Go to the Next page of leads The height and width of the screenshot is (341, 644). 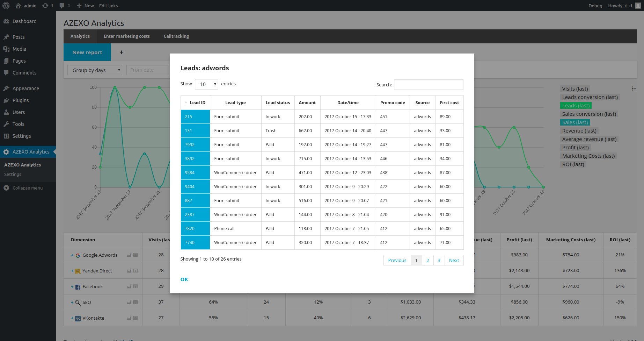(x=454, y=261)
